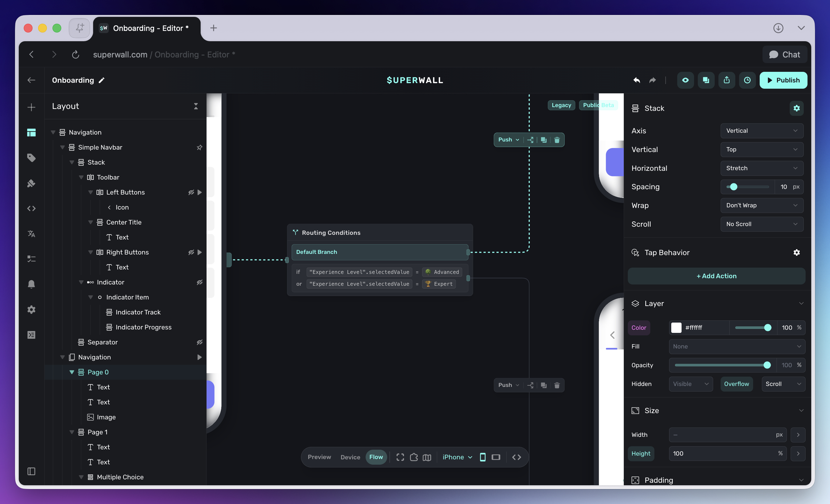Collapse all layers icon in Layout header
The width and height of the screenshot is (830, 504).
[x=196, y=106]
